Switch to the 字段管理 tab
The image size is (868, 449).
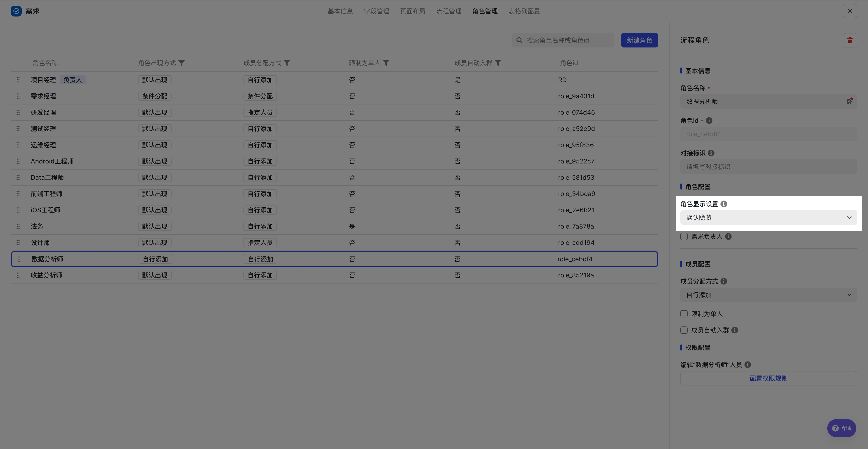pyautogui.click(x=376, y=11)
